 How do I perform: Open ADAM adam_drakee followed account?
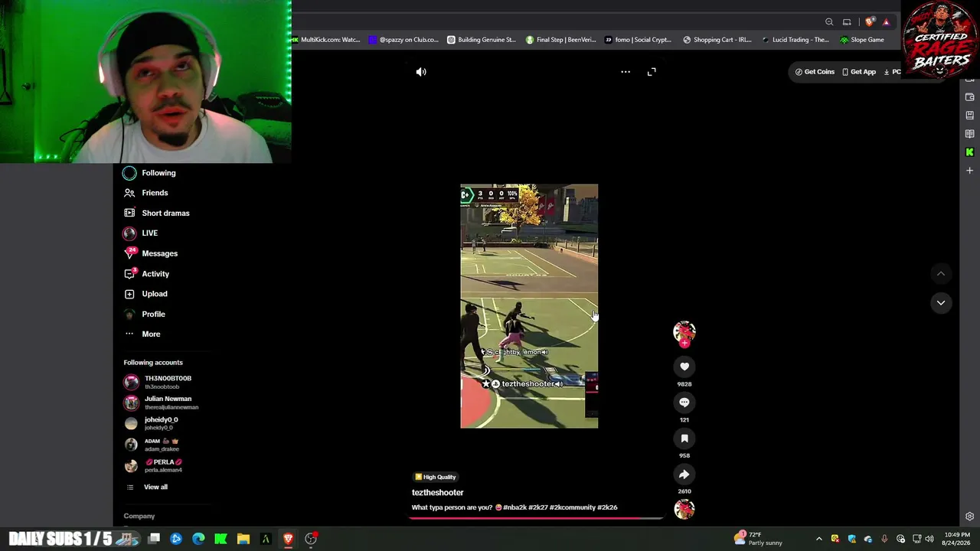point(152,445)
